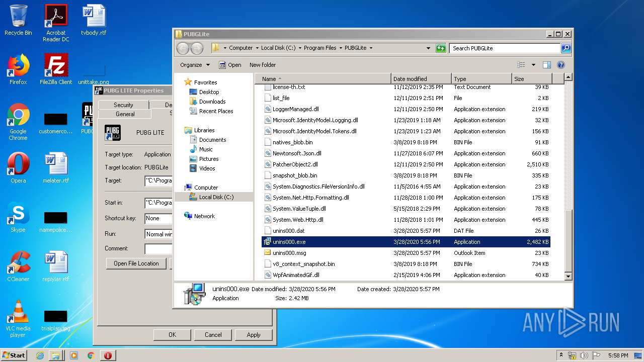Click the Explorer Back navigation arrow
This screenshot has height=362, width=644.
coord(183,48)
